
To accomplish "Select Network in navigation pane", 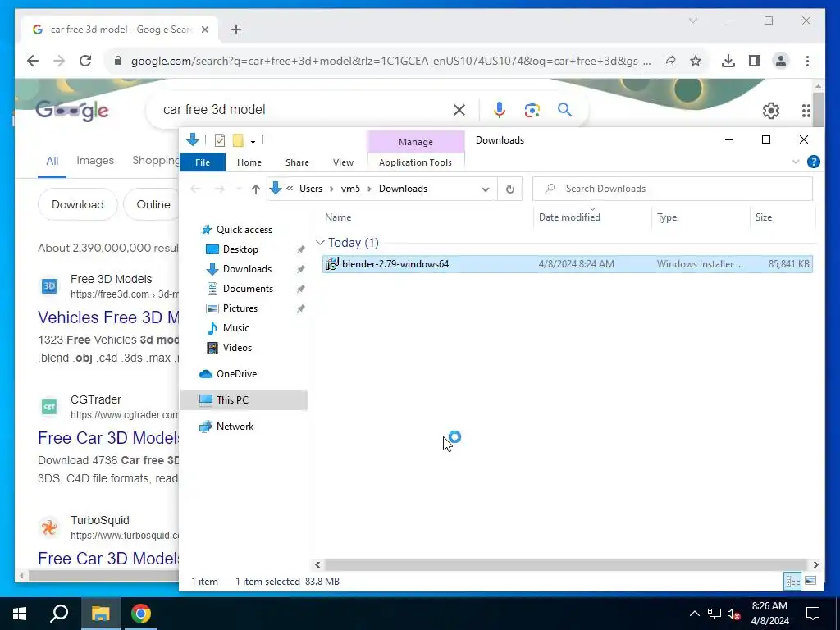I will [x=235, y=427].
